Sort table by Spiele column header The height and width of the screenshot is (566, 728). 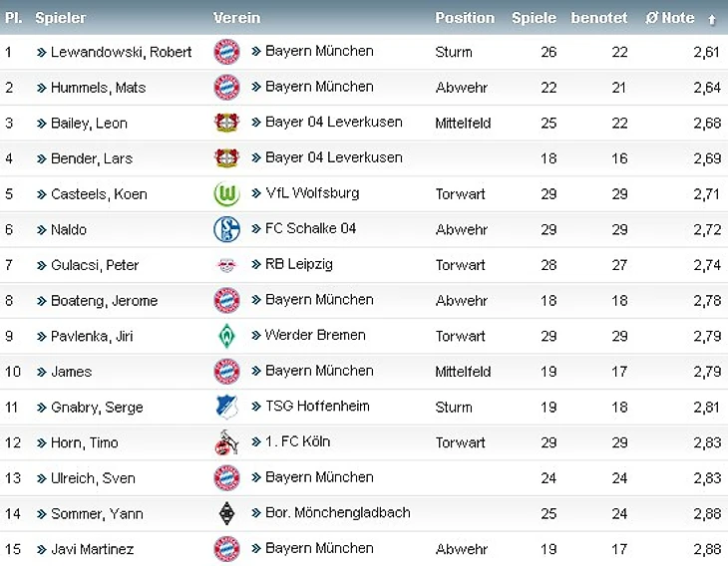[x=534, y=18]
